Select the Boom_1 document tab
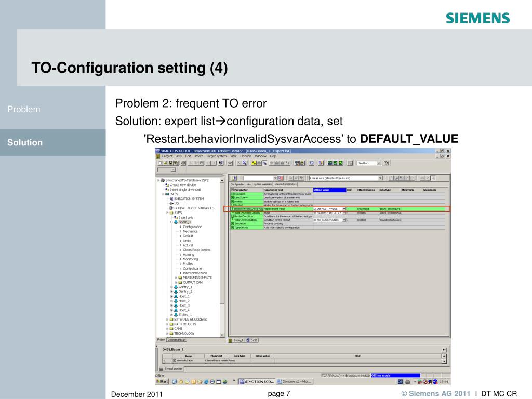The width and height of the screenshot is (532, 399). pyautogui.click(x=236, y=340)
